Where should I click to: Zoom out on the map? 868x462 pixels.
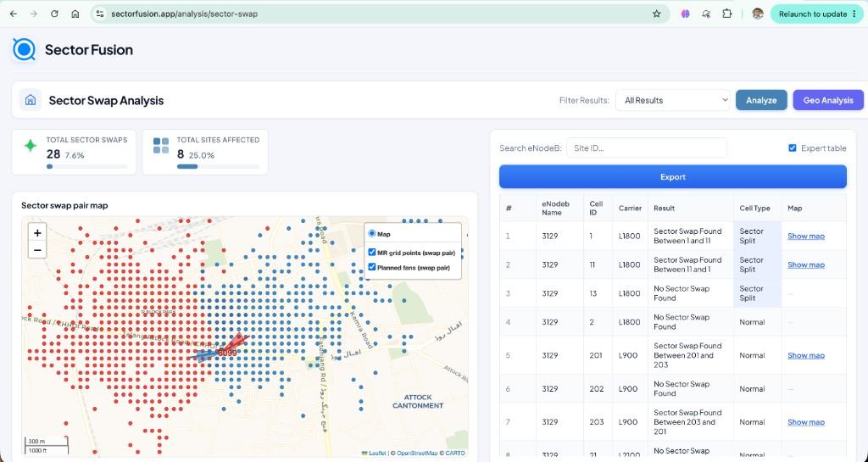point(37,249)
